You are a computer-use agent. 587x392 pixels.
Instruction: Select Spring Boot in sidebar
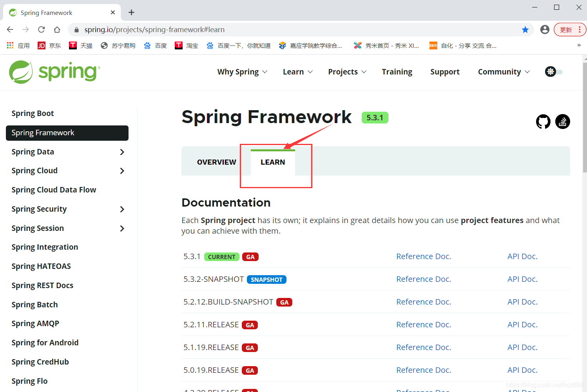tap(33, 113)
